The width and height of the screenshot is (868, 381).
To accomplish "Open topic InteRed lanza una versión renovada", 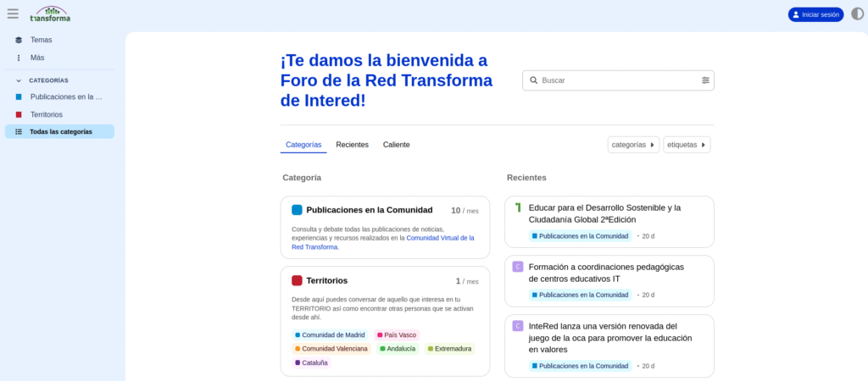I will point(610,338).
